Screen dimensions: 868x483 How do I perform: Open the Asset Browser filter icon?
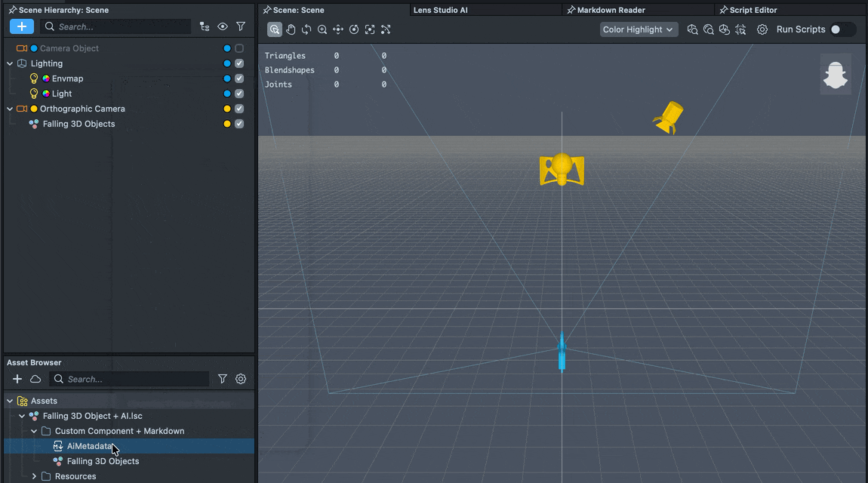[x=223, y=379]
